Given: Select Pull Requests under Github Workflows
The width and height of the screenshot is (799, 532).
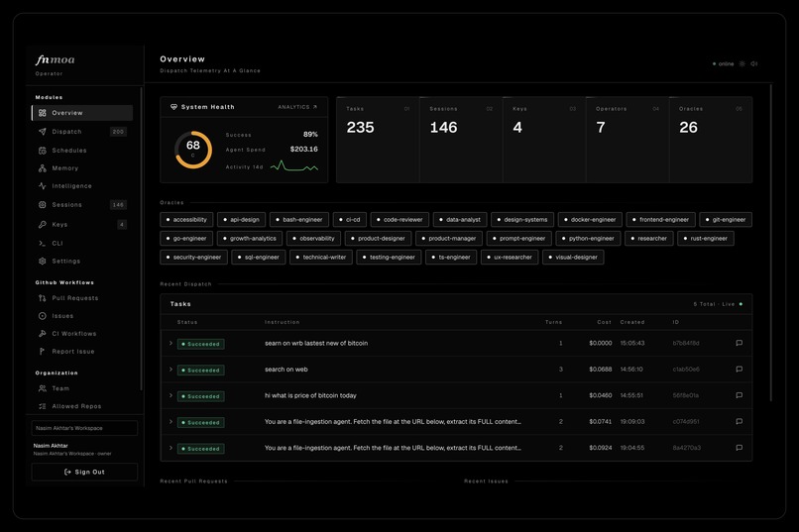Looking at the screenshot, I should [81, 298].
